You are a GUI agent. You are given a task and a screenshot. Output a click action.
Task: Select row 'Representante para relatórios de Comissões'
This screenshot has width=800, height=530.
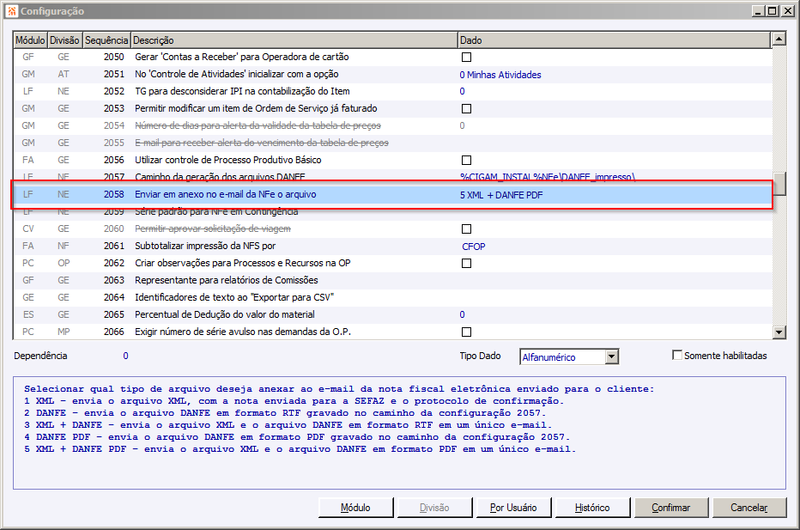392,280
